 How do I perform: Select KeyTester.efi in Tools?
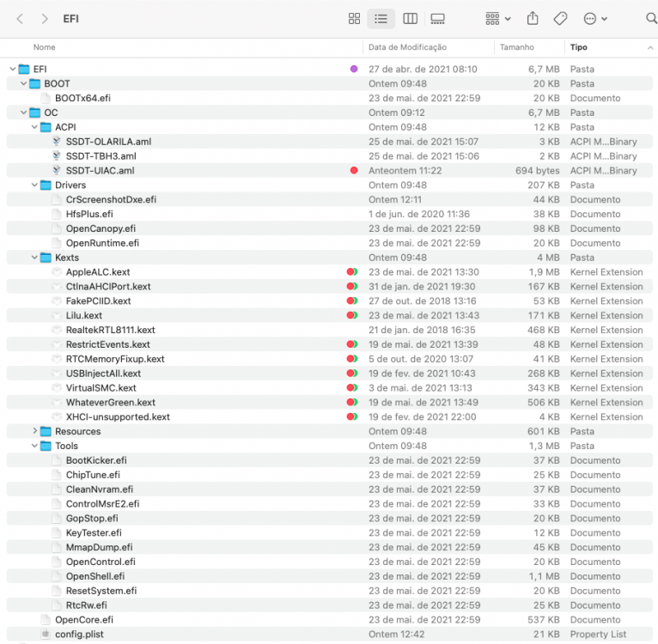point(94,533)
